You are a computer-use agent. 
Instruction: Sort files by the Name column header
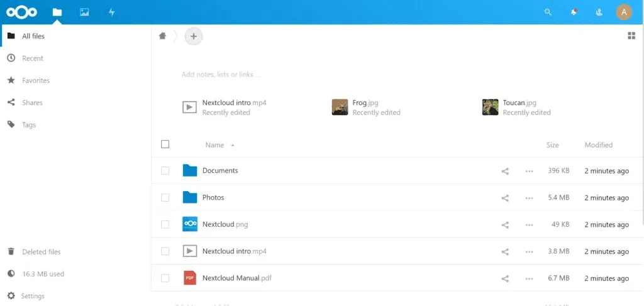(214, 145)
